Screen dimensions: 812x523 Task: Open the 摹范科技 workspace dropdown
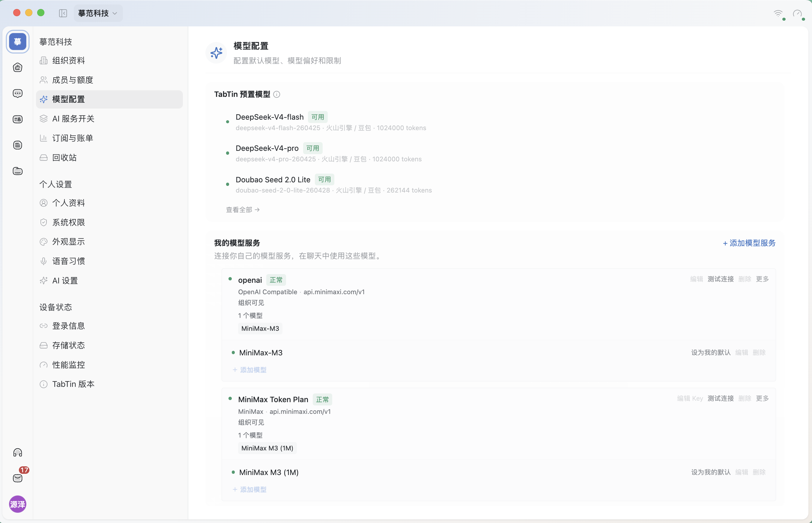[x=98, y=13]
